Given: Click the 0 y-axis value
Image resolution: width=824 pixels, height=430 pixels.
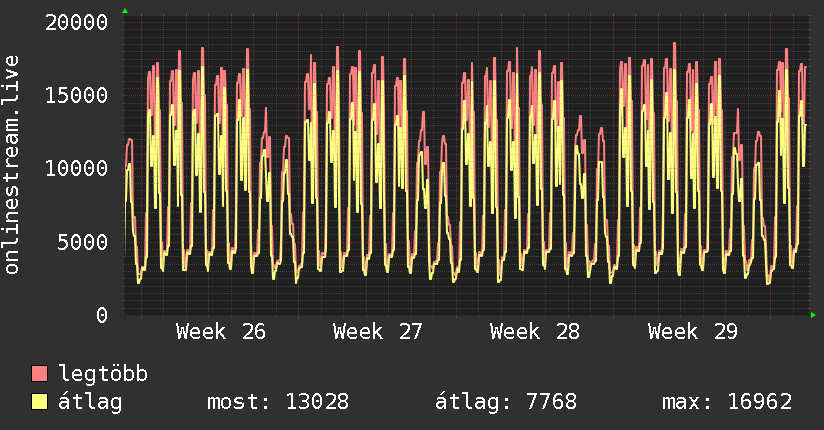Looking at the screenshot, I should click(102, 315).
